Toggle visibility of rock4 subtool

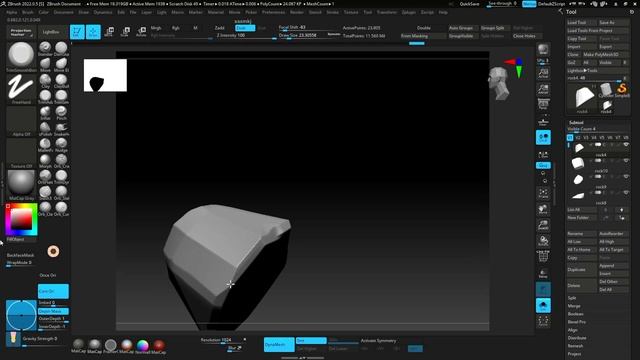point(626,145)
